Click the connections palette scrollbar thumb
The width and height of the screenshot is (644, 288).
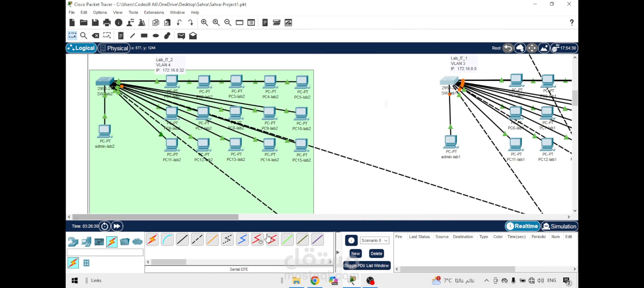[168, 262]
